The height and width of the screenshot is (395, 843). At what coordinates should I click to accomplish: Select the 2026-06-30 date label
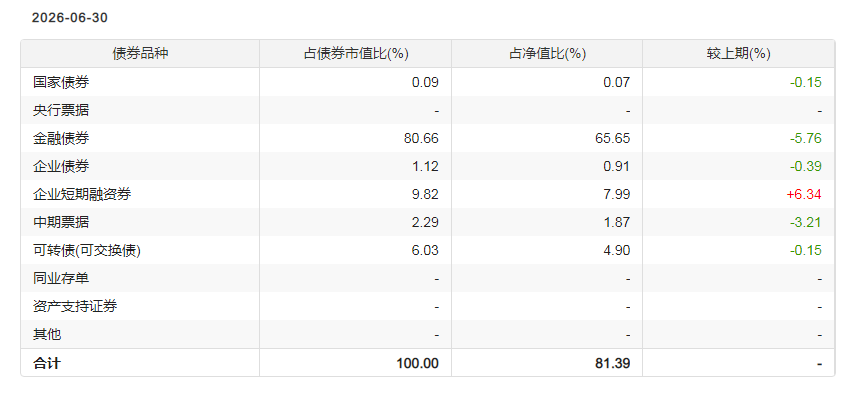[x=70, y=18]
